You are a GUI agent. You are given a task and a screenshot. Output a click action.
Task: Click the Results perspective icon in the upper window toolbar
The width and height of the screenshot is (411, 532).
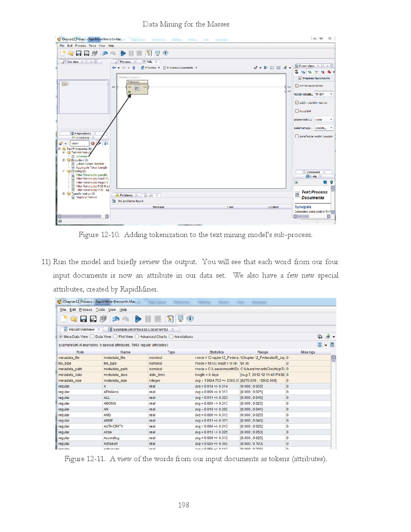point(157,53)
